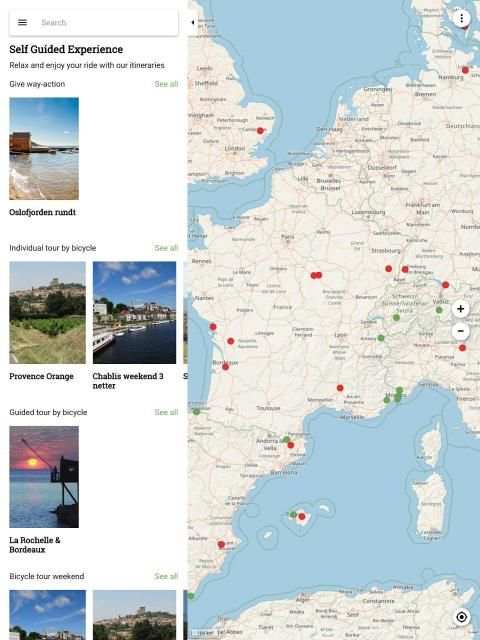See all Give way-action itineraries
The image size is (480, 640).
coord(166,84)
